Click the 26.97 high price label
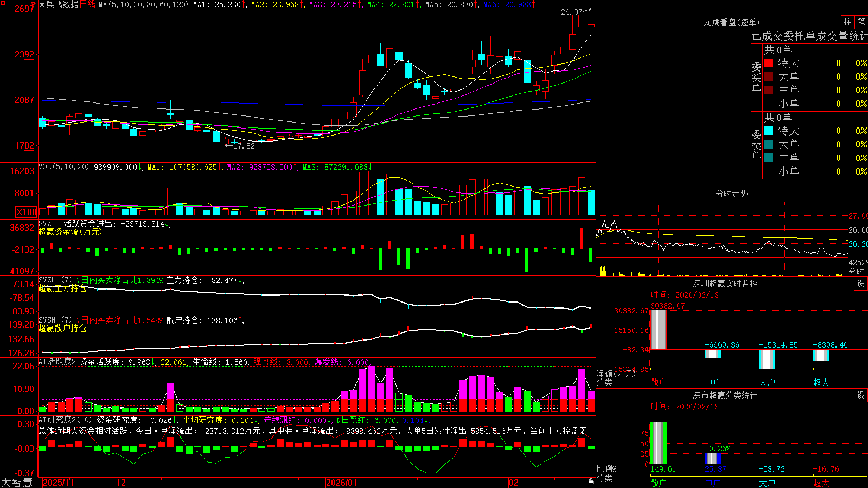Screen dimensions: 868x488 (x=572, y=11)
